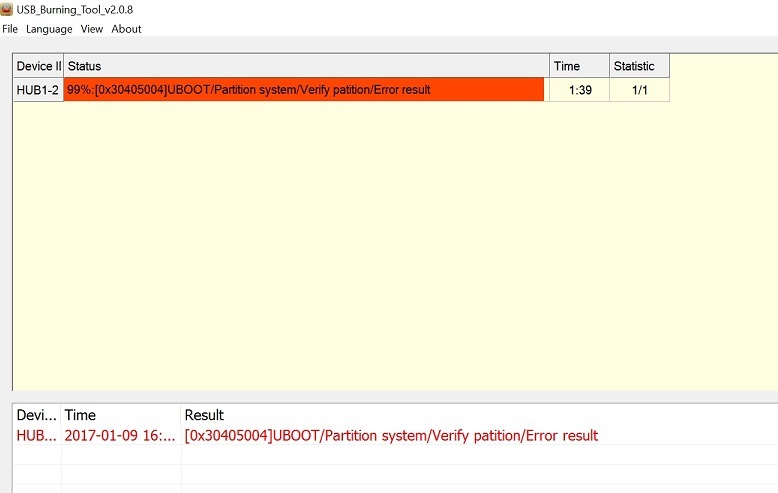778x493 pixels.
Task: Click the Status column header
Action: point(306,66)
